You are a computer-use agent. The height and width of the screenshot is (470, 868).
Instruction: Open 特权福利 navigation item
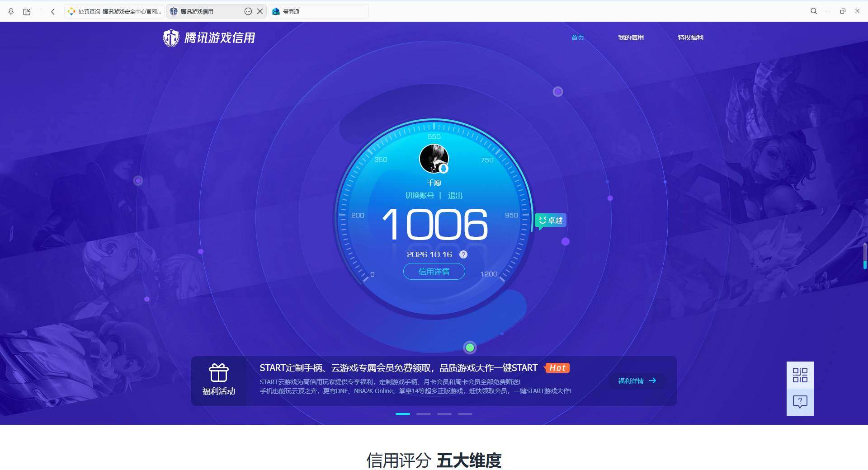(690, 38)
